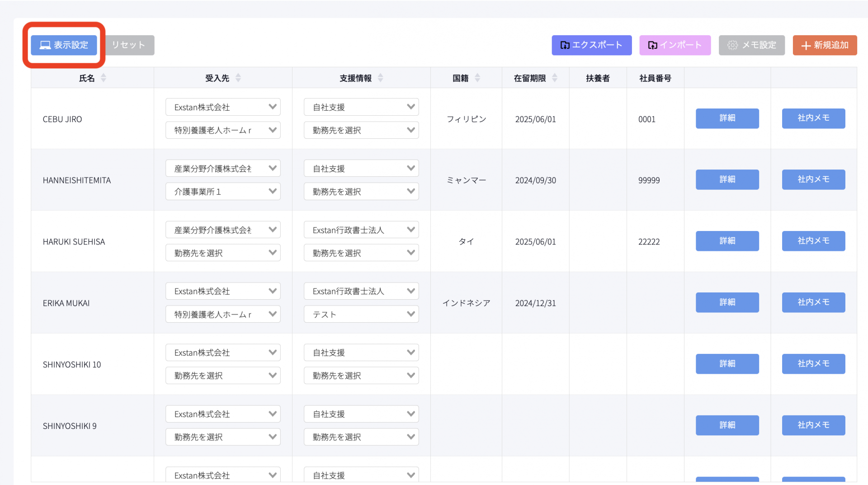Click the 扶養者 column header

[x=598, y=78]
